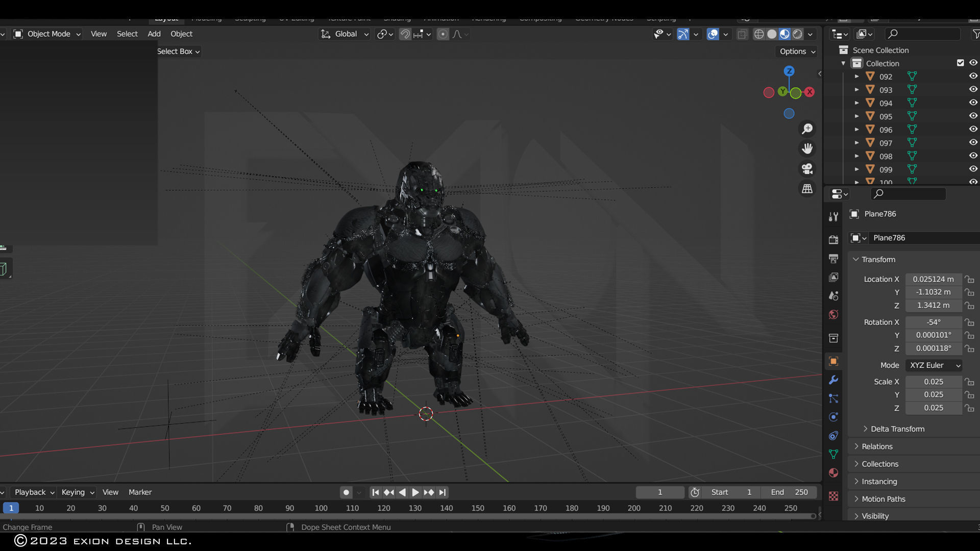The height and width of the screenshot is (551, 980).
Task: Open the Material properties tab icon
Action: pyautogui.click(x=834, y=473)
